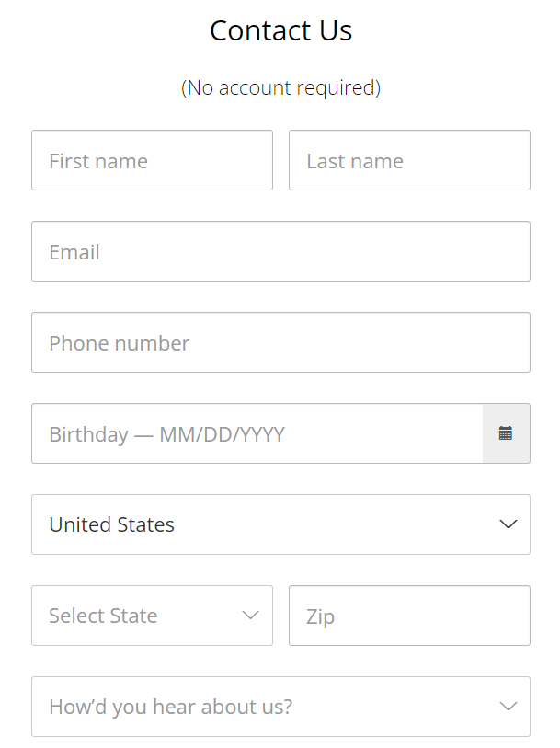
Task: Open the How'd you hear about us dropdown
Action: 280,707
